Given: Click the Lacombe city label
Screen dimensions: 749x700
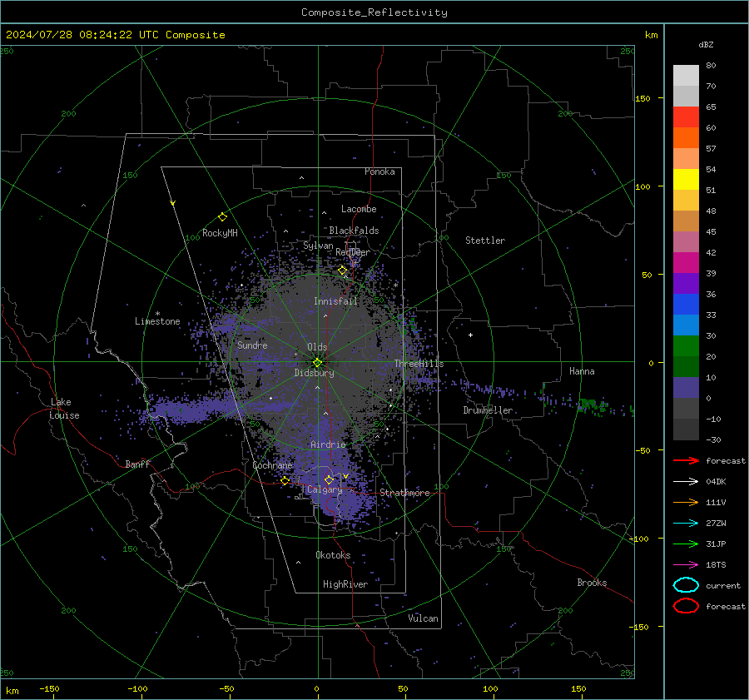Looking at the screenshot, I should 359,209.
